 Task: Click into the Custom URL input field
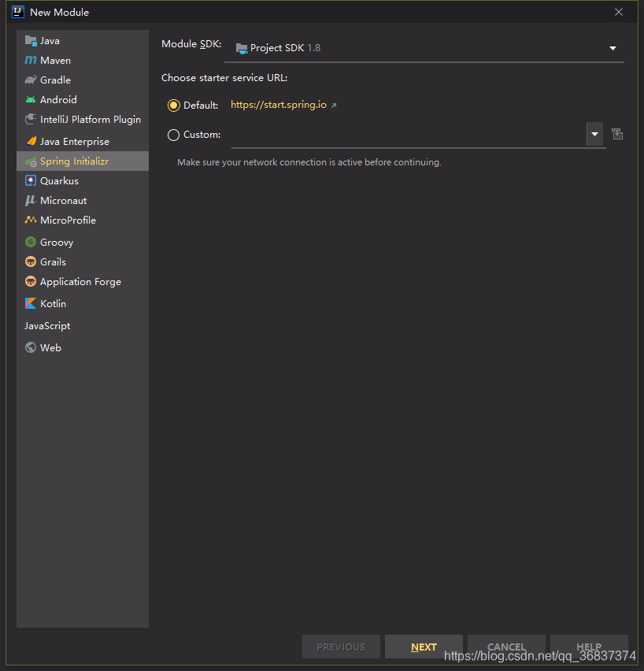pyautogui.click(x=409, y=135)
